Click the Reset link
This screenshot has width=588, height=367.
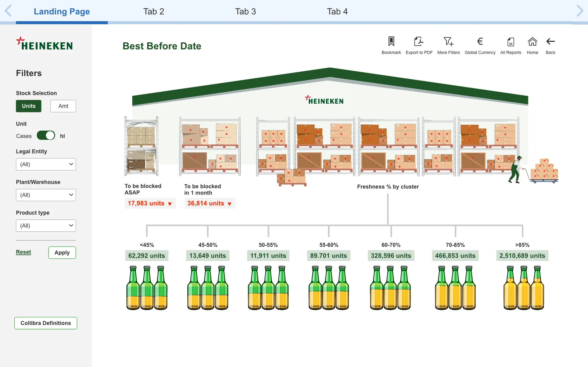click(x=24, y=252)
